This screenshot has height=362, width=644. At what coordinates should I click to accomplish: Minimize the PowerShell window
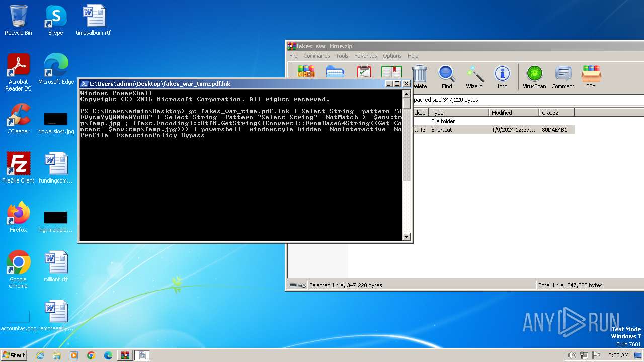tap(389, 84)
